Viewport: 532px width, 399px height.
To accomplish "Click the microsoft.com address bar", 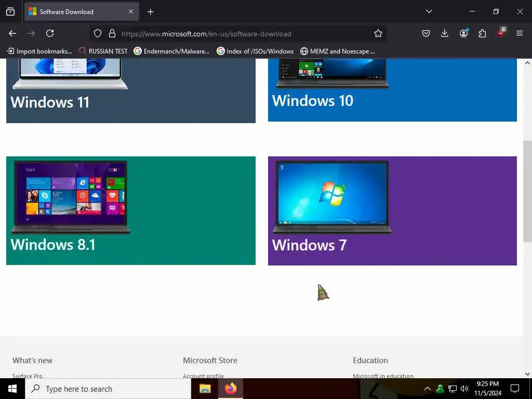I will 237,34.
